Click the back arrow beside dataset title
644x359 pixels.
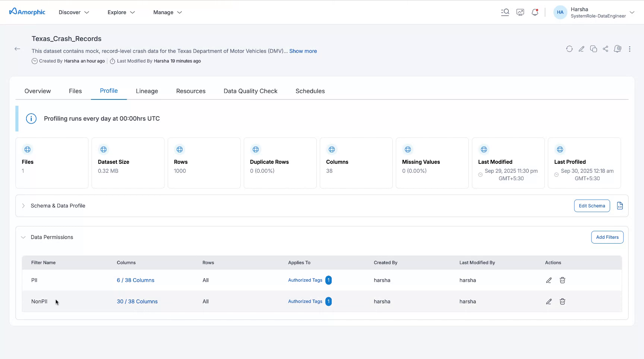(x=17, y=49)
